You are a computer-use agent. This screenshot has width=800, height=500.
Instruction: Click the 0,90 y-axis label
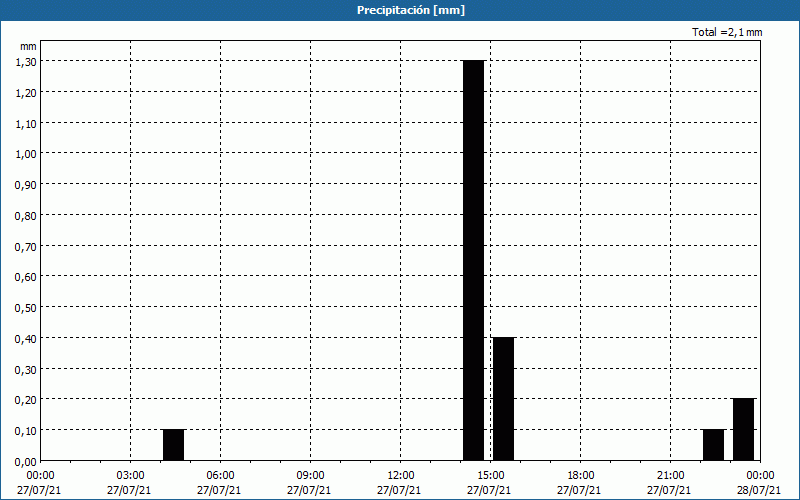coord(26,185)
